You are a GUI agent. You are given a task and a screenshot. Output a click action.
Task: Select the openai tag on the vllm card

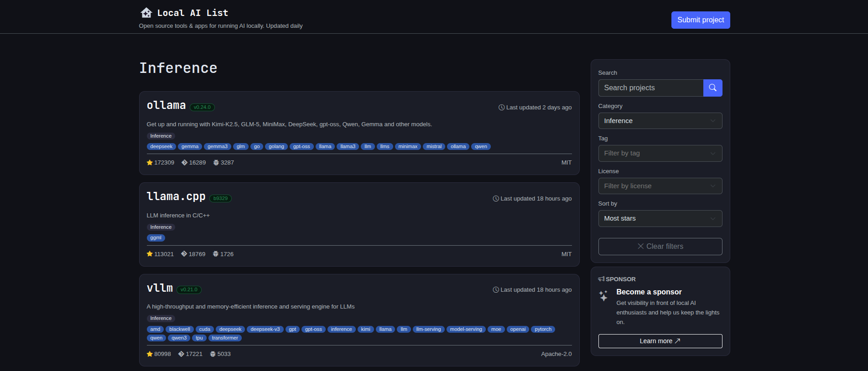pyautogui.click(x=518, y=330)
